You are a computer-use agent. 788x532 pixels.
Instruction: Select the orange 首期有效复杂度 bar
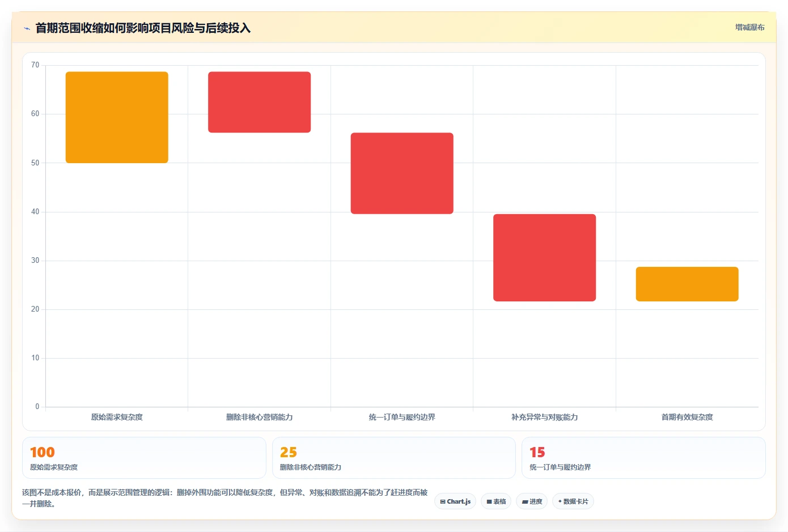coord(687,284)
